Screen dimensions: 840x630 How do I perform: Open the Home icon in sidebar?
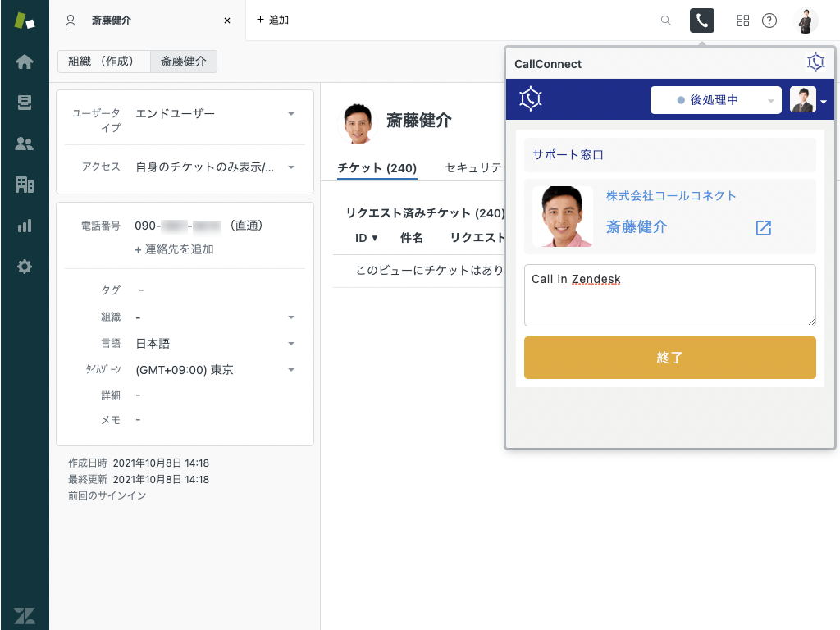[25, 62]
